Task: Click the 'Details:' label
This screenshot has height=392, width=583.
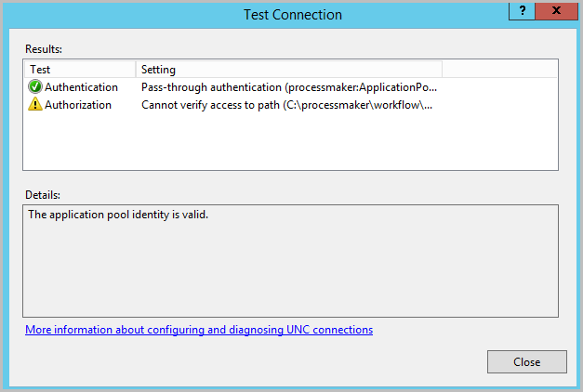Action: (x=43, y=195)
